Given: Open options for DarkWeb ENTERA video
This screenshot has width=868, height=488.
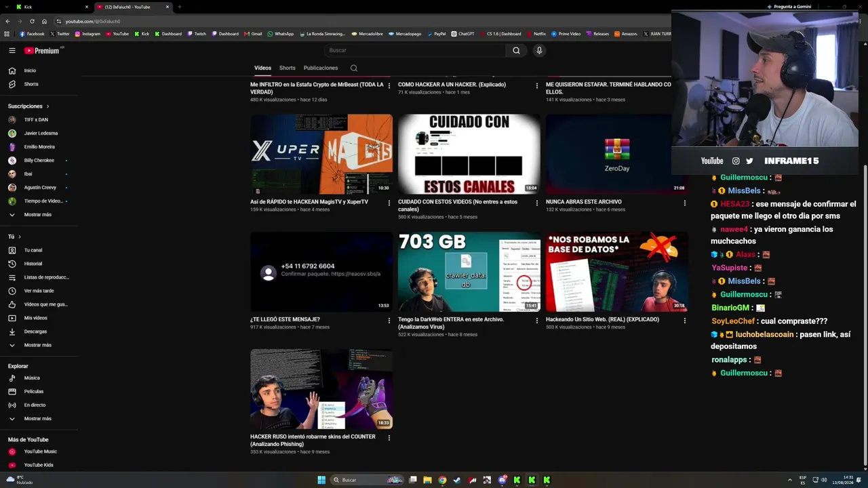Looking at the screenshot, I should tap(537, 320).
